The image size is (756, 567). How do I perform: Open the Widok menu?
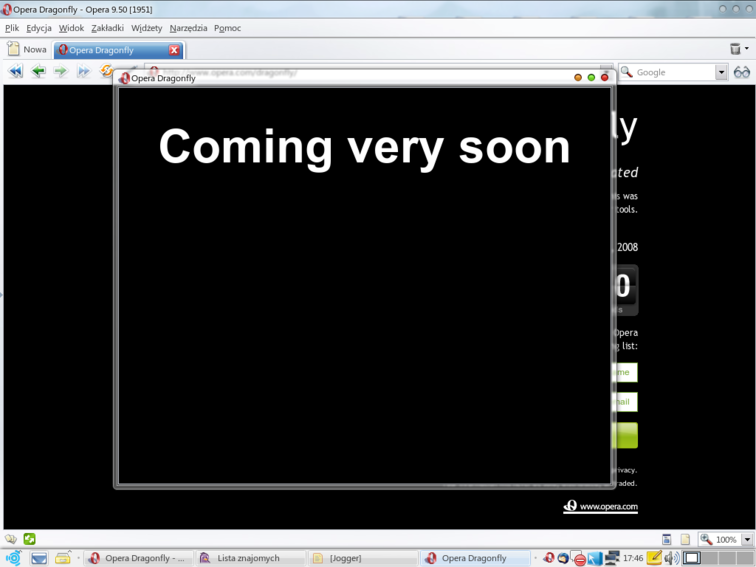point(71,28)
